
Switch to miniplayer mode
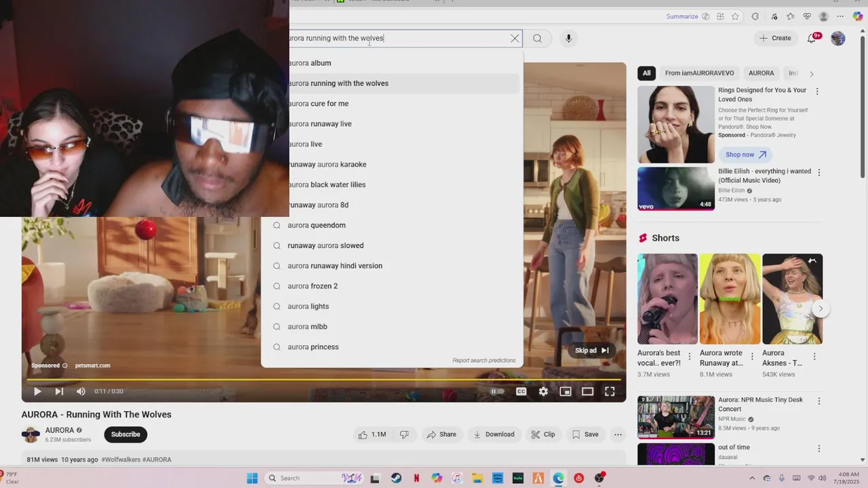coord(566,391)
